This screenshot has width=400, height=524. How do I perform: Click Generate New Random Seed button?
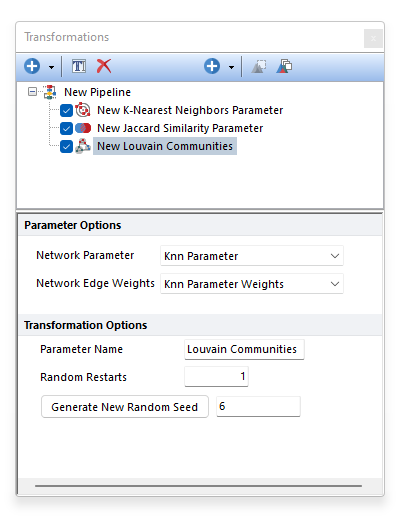125,407
